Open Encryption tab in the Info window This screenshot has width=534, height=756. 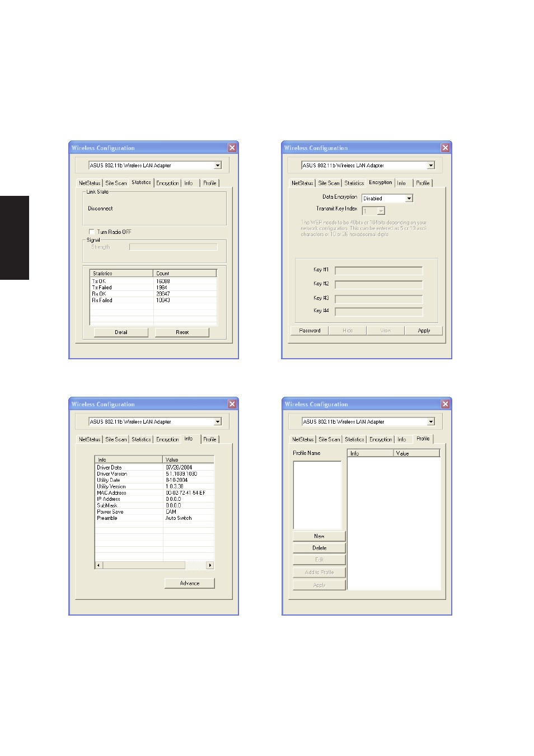tap(167, 439)
